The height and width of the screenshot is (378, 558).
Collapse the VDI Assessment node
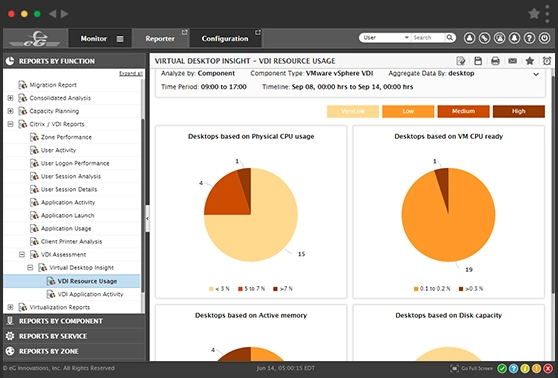coord(22,254)
